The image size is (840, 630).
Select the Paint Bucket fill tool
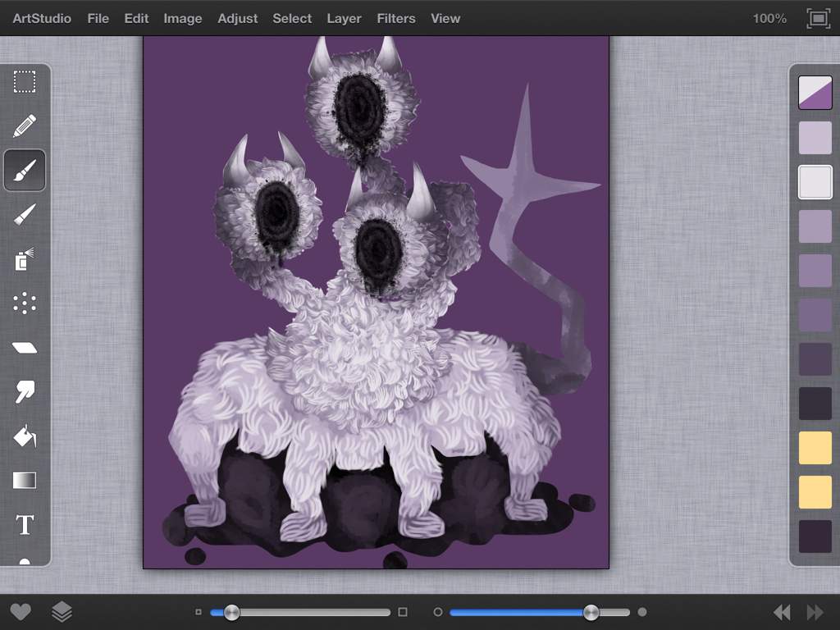[x=25, y=436]
